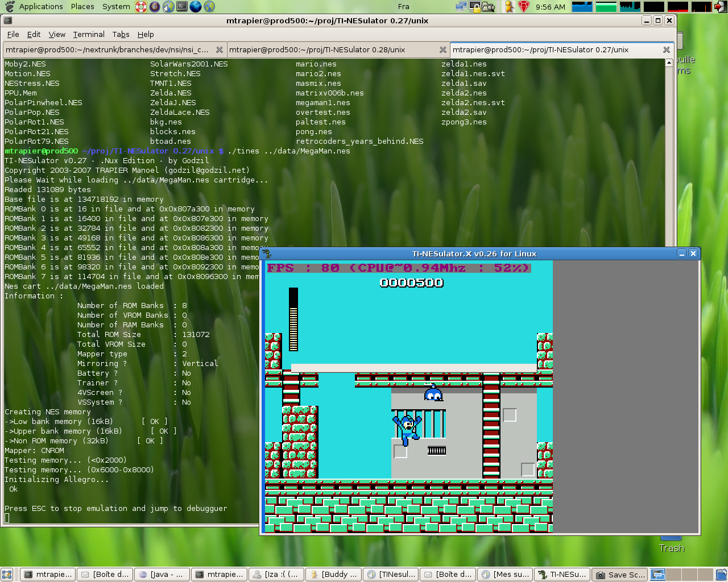This screenshot has height=582, width=728.
Task: Open the Applications menu in top panel
Action: (40, 7)
